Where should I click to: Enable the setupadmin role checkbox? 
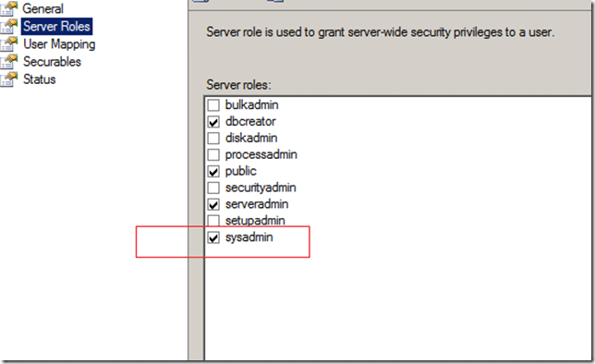[x=213, y=221]
